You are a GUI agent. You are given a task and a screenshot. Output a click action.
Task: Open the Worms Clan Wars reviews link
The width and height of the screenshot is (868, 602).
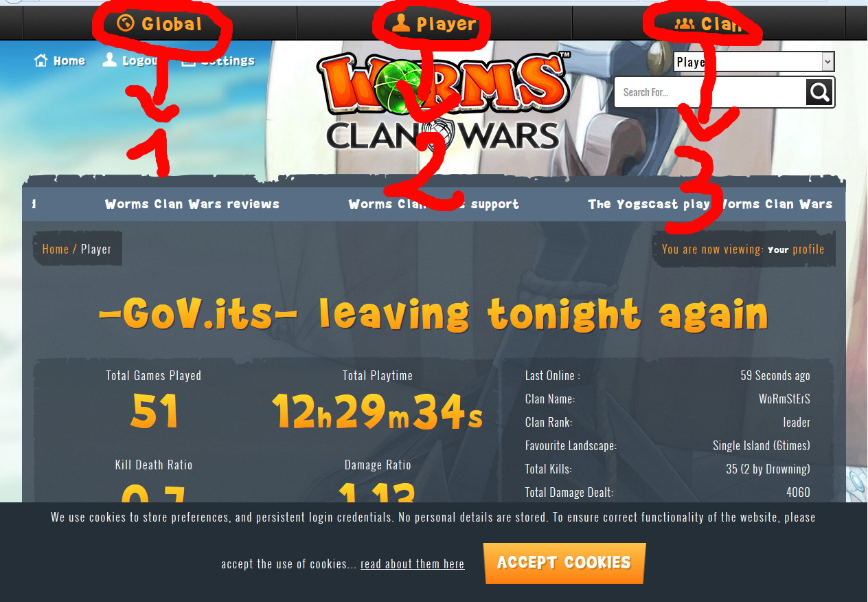click(192, 204)
